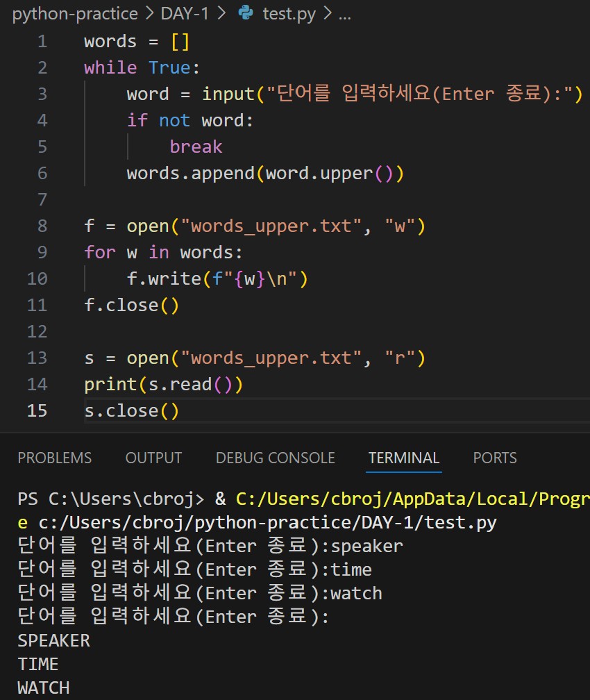Expand chevron after python-practice breadcrumb
The width and height of the screenshot is (590, 700).
(149, 14)
